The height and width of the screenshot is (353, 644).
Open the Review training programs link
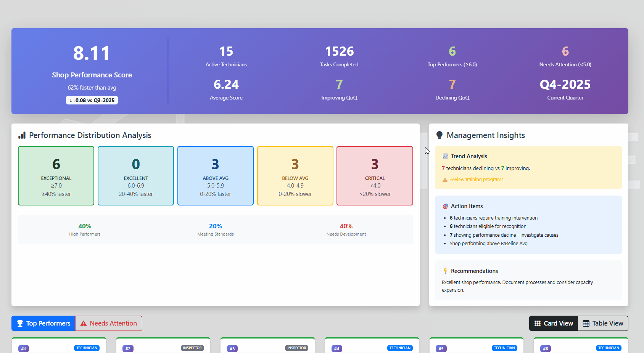(x=476, y=179)
